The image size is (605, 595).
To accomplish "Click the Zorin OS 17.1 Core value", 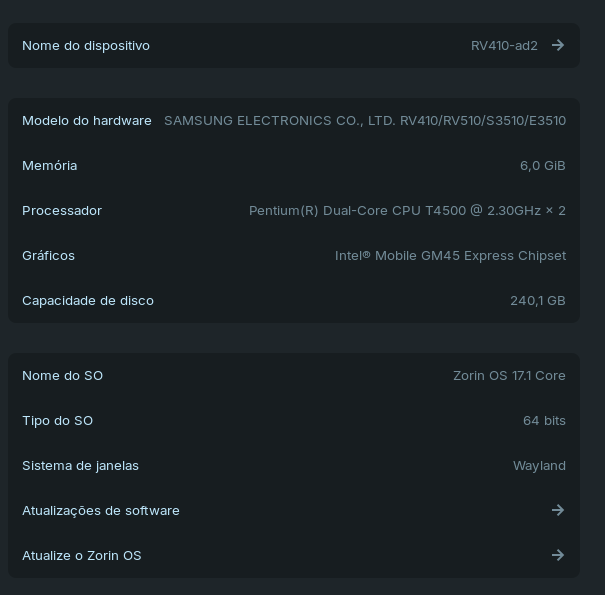I will pos(509,375).
